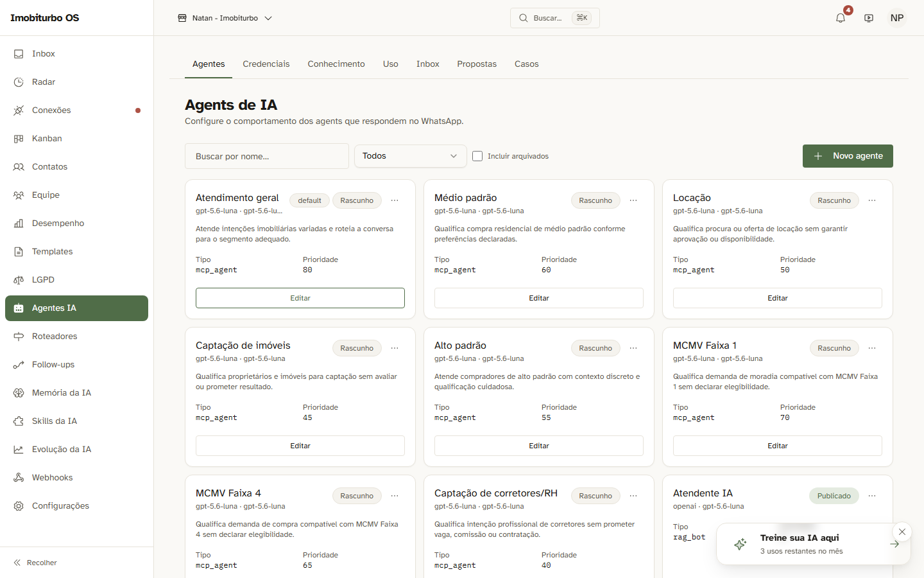Screen dimensions: 924x578
Task: Edit the Médio padrão agent
Action: (539, 298)
